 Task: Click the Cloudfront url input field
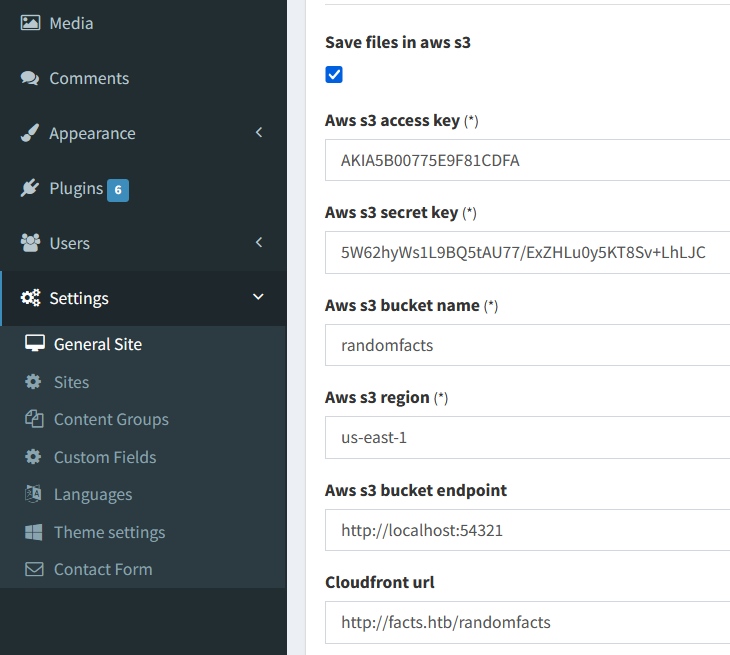pos(528,622)
